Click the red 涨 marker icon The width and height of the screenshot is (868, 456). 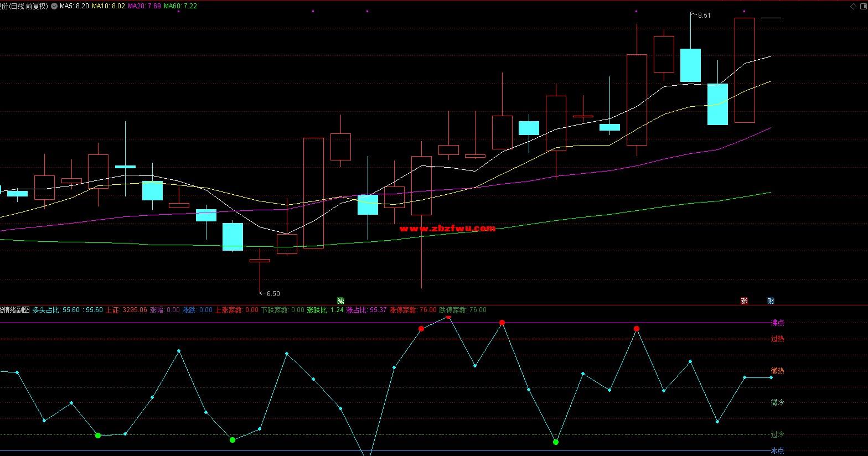tap(744, 300)
